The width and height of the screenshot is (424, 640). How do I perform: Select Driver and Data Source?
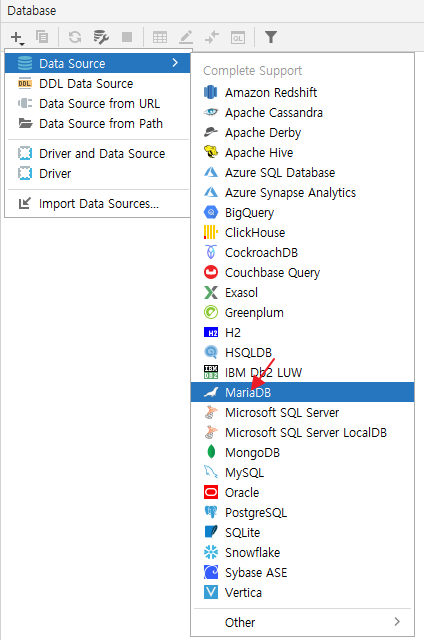click(x=98, y=154)
